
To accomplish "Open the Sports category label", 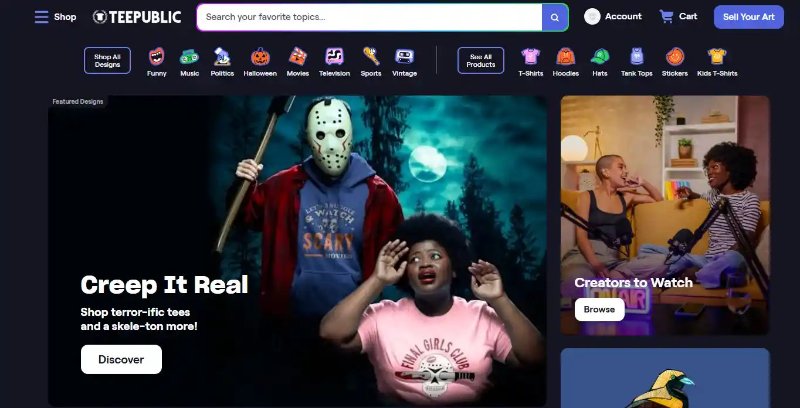I will pos(371,73).
